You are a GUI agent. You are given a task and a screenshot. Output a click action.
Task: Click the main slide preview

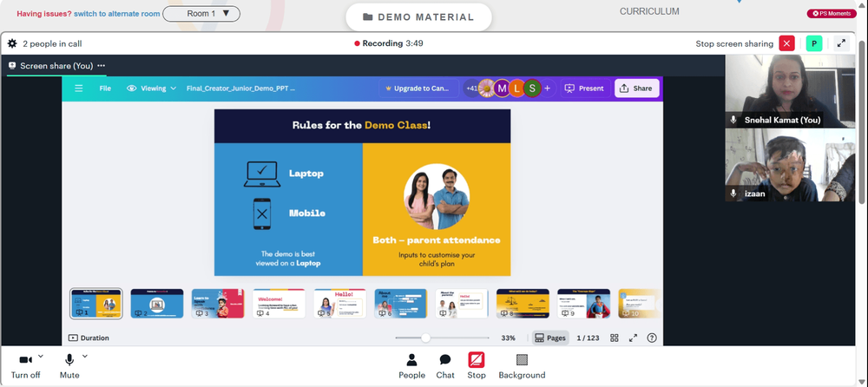point(363,192)
